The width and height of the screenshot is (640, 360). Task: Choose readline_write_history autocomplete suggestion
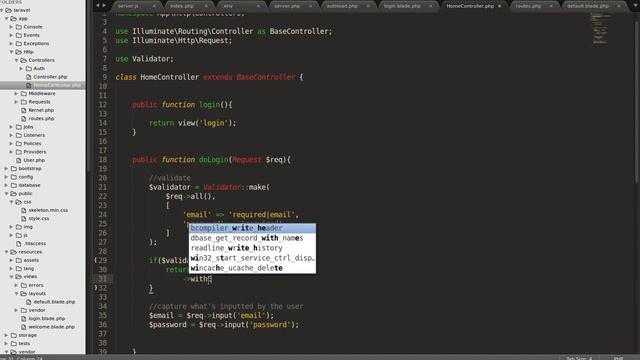coord(253,248)
